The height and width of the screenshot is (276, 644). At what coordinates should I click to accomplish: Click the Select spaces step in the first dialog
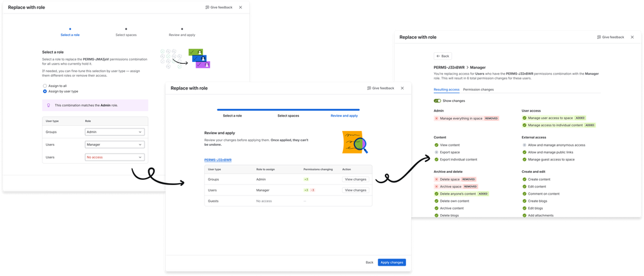(126, 35)
